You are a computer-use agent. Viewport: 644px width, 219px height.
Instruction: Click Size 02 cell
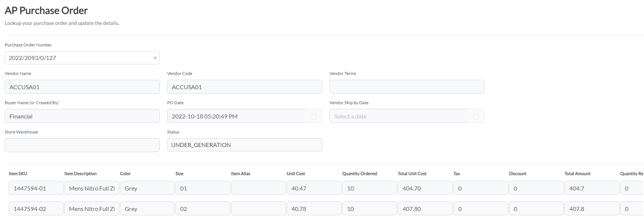203,209
